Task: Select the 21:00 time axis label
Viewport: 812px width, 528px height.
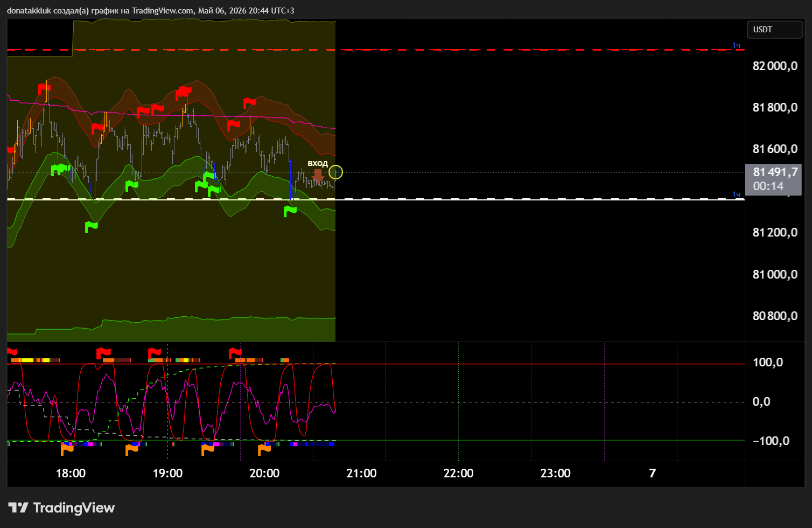Action: point(361,474)
